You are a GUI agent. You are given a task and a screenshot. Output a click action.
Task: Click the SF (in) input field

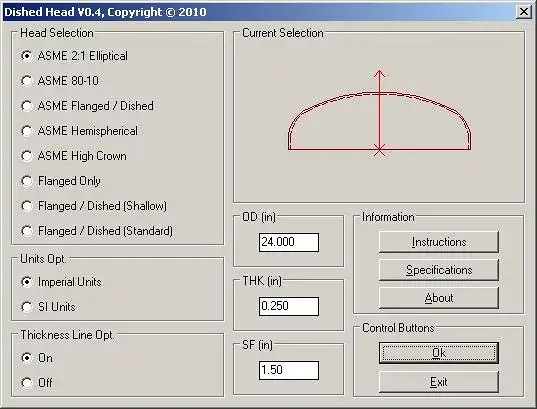(289, 370)
